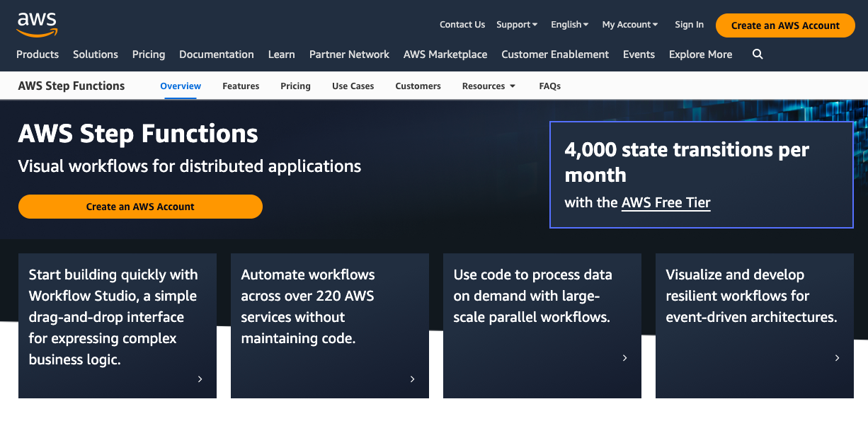Open the Learn menu
The image size is (868, 433).
coord(282,54)
